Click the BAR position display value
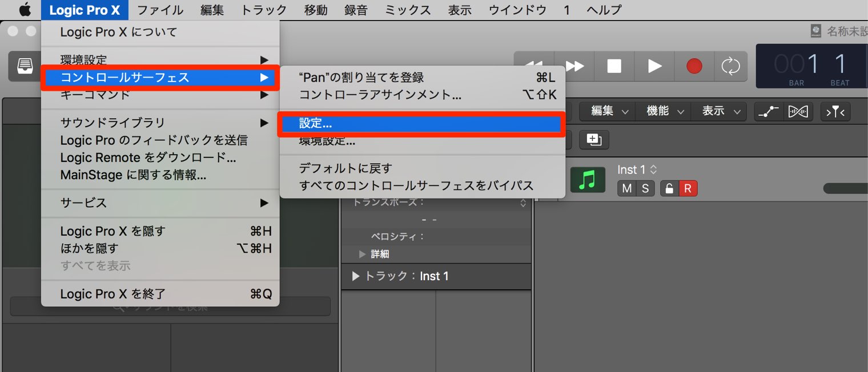Image resolution: width=868 pixels, height=372 pixels. (x=797, y=64)
